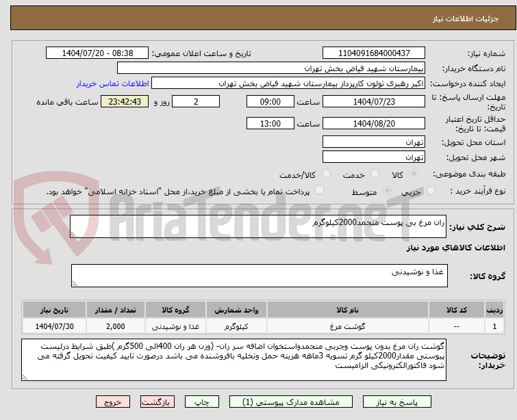Select the متوسط purchase type radio
Image resolution: width=517 pixels, height=420 pixels.
pos(387,190)
